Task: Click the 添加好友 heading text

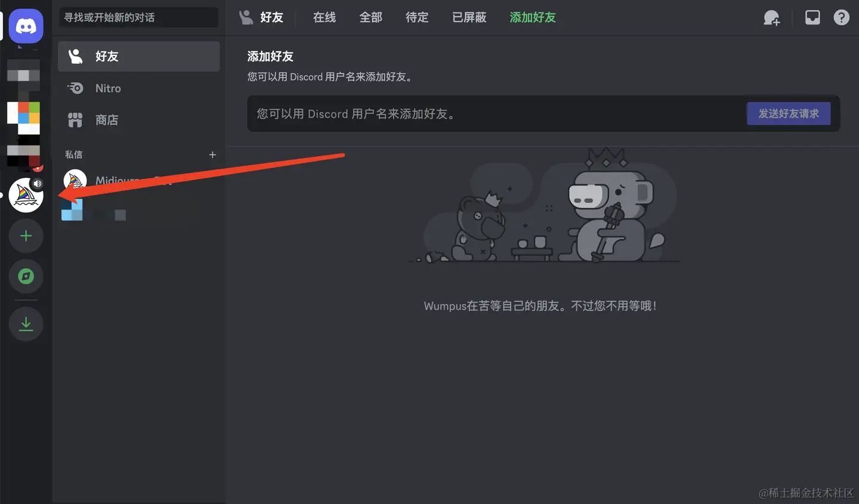Action: click(x=270, y=57)
